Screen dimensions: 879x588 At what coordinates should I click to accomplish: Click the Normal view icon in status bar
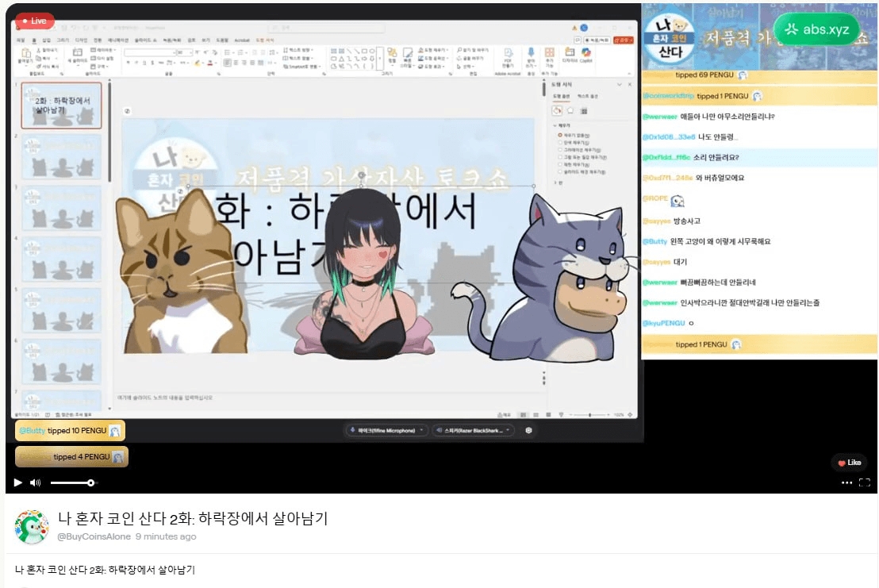pos(523,415)
